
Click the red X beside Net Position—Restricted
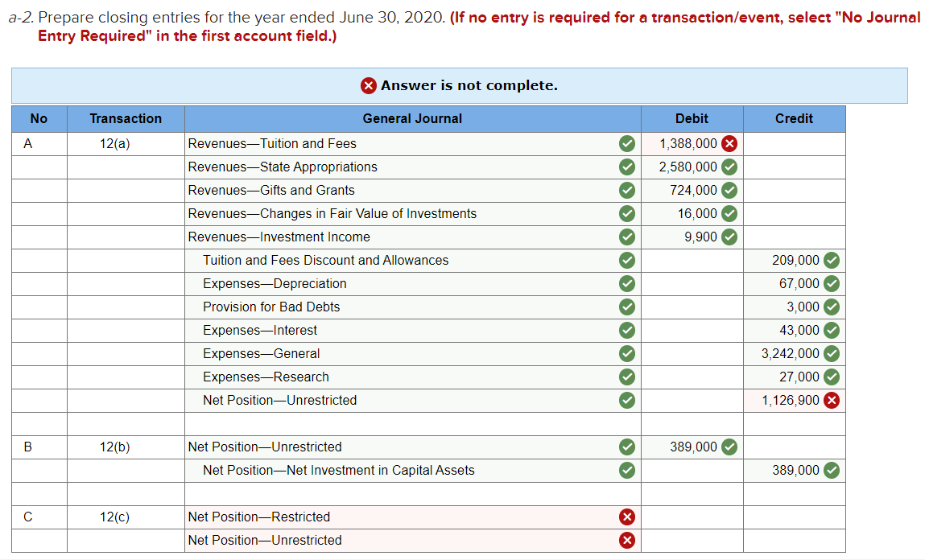(x=627, y=517)
